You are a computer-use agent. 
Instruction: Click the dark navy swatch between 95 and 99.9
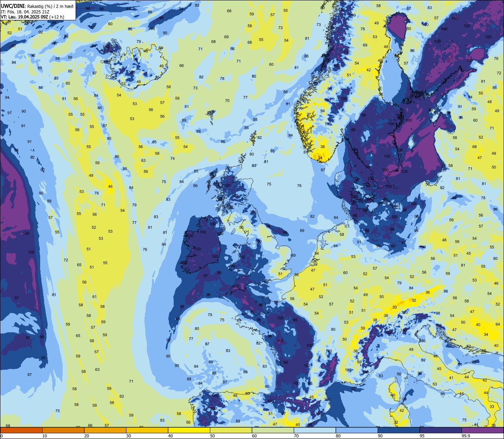(x=441, y=430)
